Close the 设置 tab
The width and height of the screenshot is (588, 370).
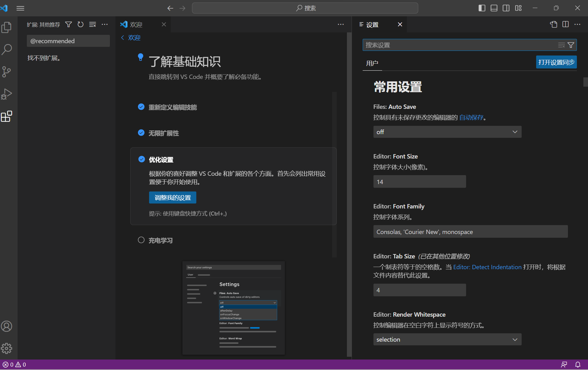pos(400,24)
